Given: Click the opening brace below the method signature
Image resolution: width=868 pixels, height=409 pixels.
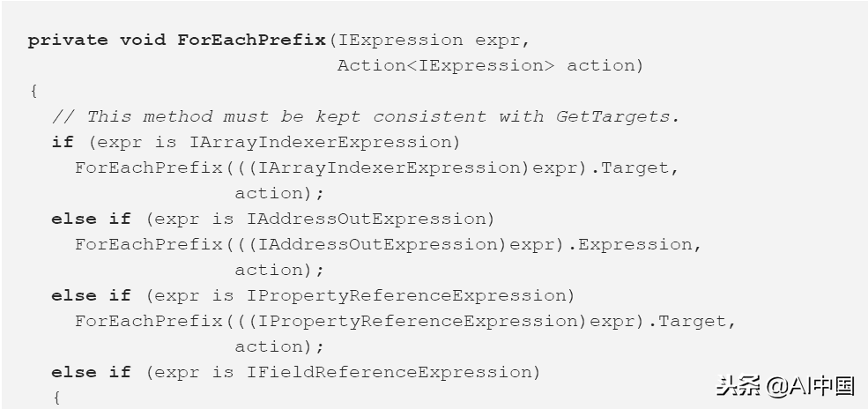Looking at the screenshot, I should click(x=33, y=91).
